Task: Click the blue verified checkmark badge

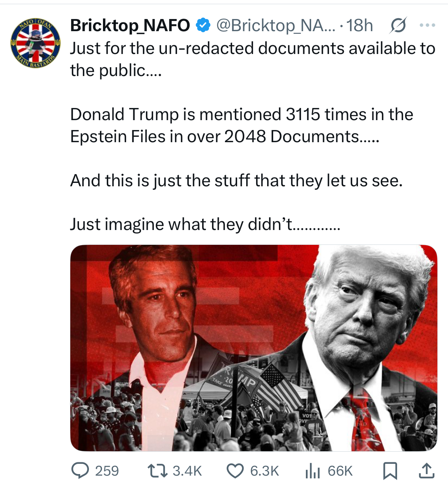Action: (203, 25)
